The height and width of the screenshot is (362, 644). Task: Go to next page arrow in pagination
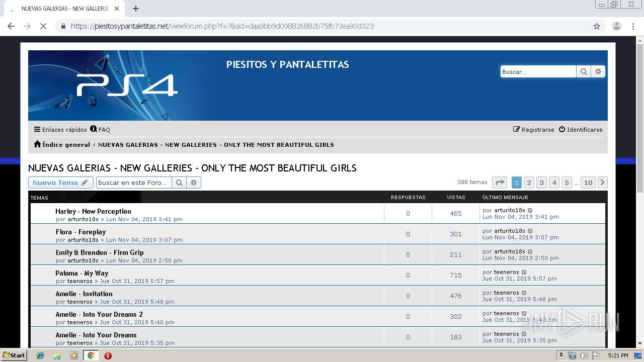(x=603, y=183)
